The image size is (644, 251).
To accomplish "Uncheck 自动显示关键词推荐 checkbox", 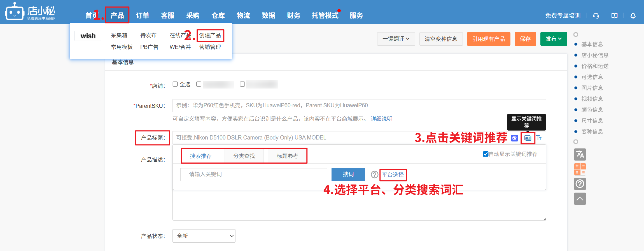I will click(486, 154).
